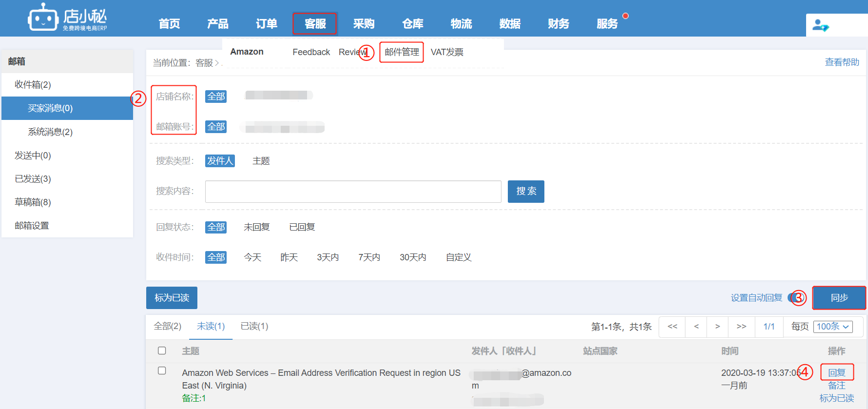This screenshot has width=868, height=409.
Task: Select 全部 for 邮箱账号 filter
Action: coord(216,127)
